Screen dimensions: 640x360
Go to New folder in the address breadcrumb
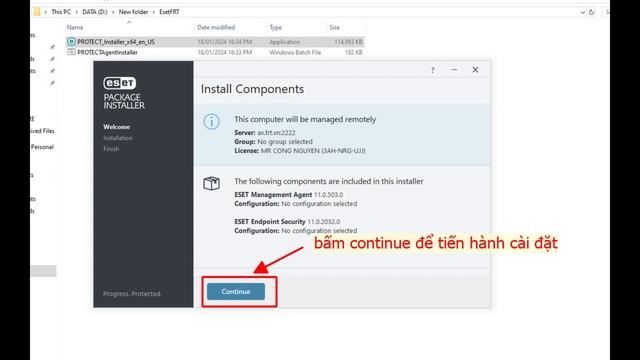pyautogui.click(x=133, y=12)
